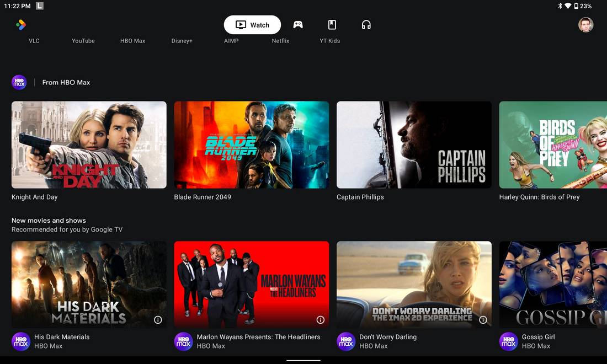Click the New movies and shows heading

click(49, 221)
